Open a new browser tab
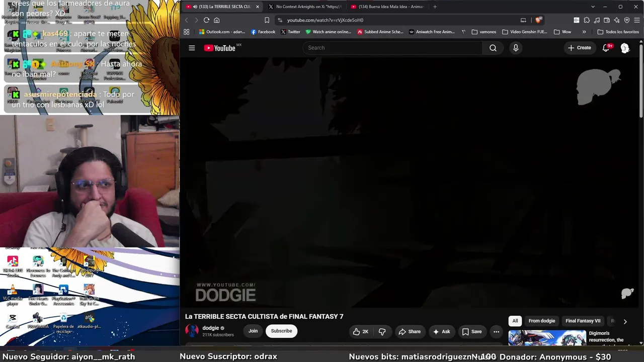Image resolution: width=644 pixels, height=362 pixels. [x=435, y=7]
